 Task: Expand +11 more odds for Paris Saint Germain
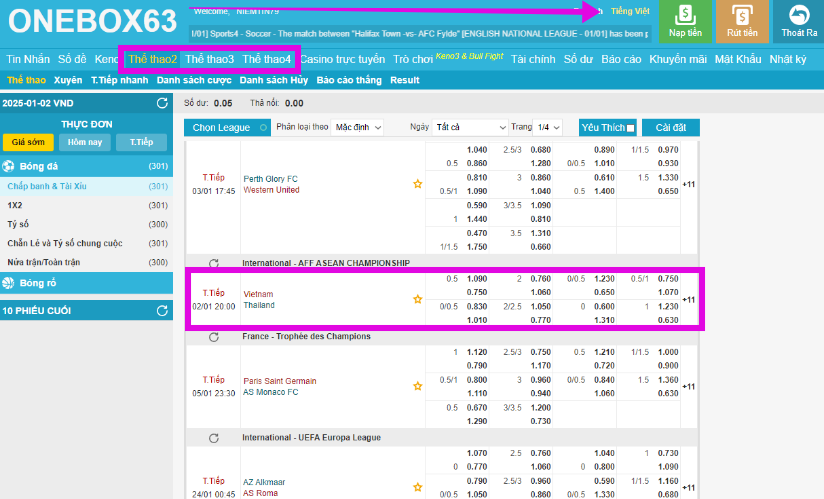click(688, 387)
